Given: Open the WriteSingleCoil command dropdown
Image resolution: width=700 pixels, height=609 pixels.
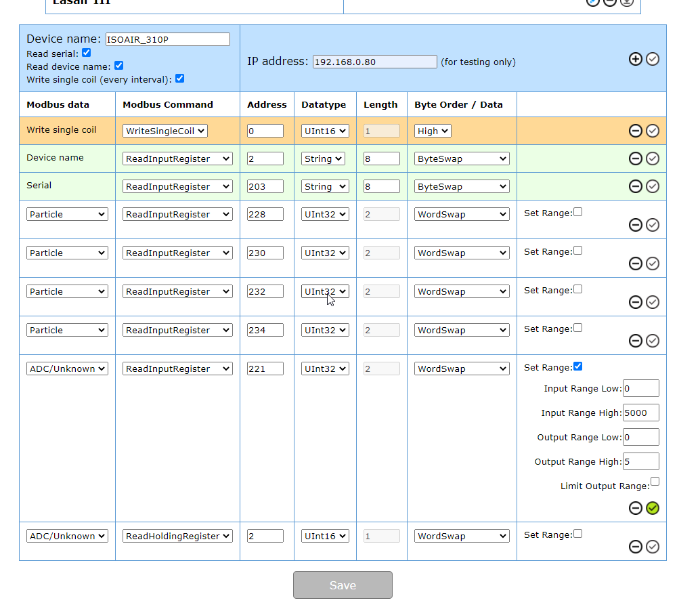Looking at the screenshot, I should click(165, 131).
